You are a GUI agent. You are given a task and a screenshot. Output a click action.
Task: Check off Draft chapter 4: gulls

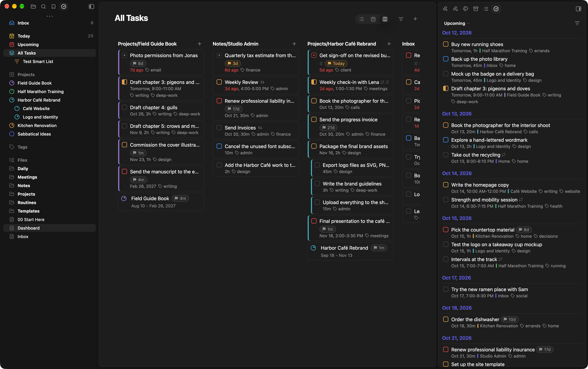pyautogui.click(x=124, y=107)
